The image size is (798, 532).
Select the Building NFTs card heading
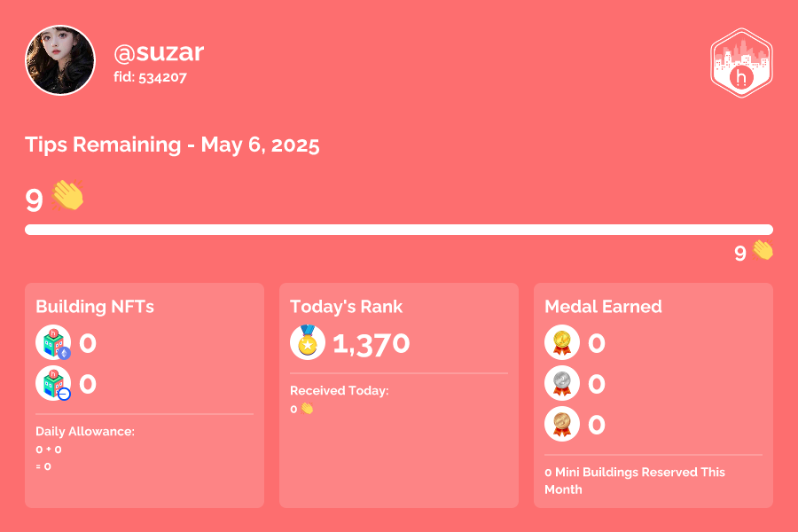point(95,307)
